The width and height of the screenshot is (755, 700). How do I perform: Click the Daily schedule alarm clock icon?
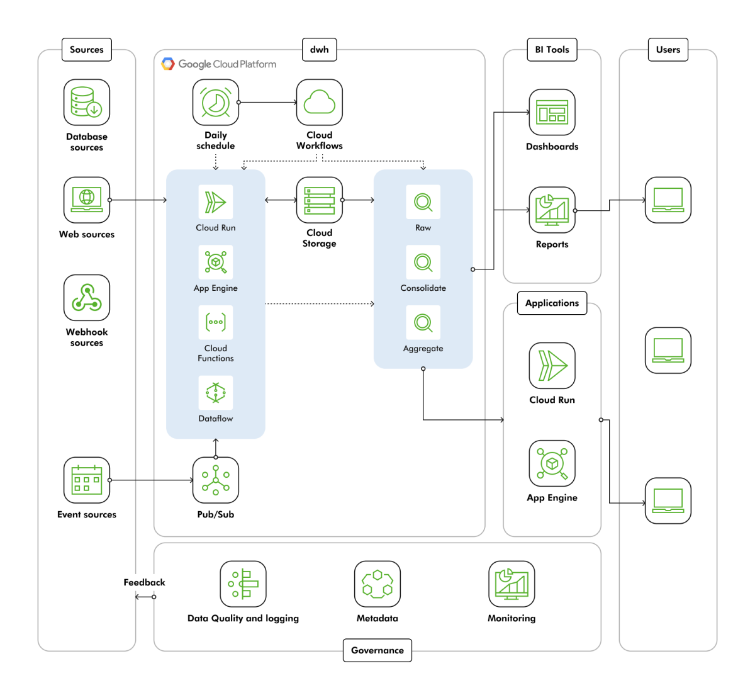tap(216, 102)
